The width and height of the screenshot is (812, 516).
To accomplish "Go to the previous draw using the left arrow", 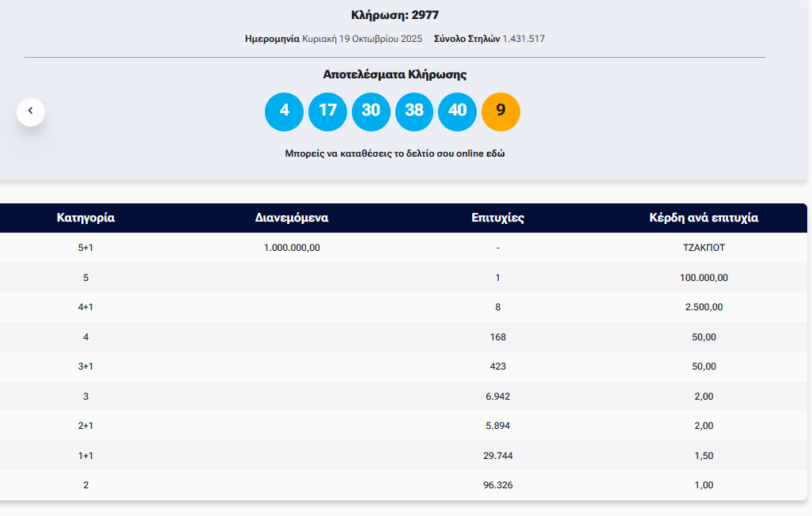I will click(31, 112).
